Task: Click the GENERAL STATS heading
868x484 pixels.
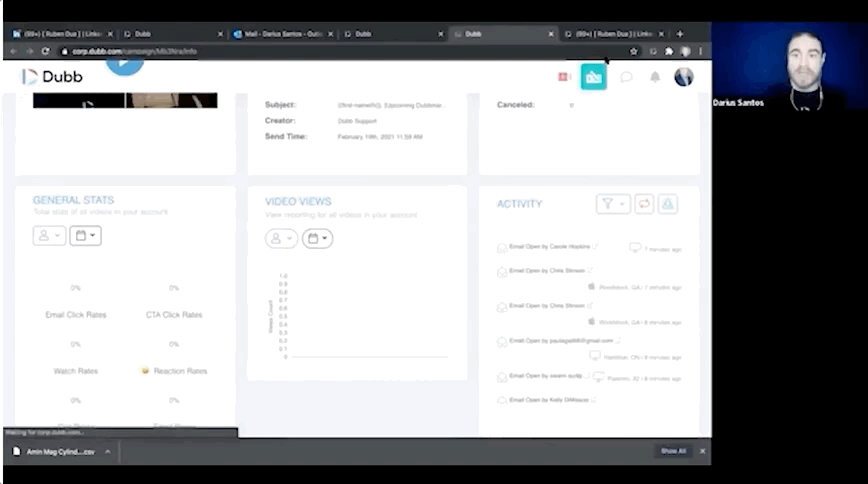Action: click(x=73, y=200)
